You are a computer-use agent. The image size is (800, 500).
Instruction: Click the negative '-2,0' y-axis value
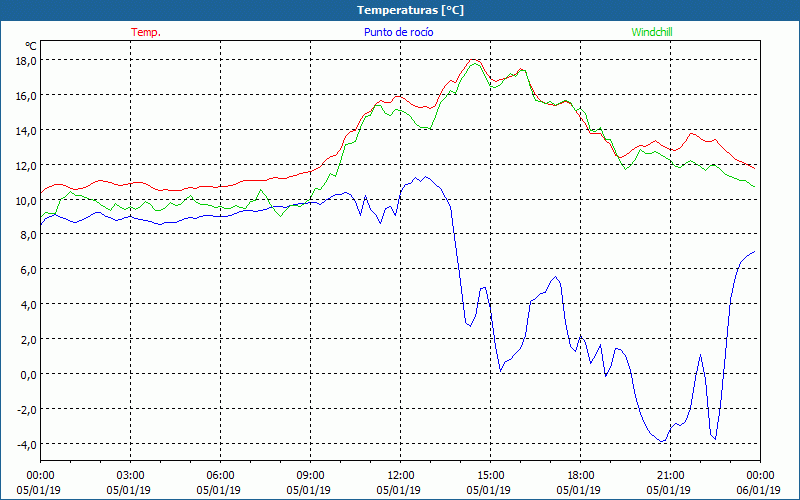click(27, 409)
